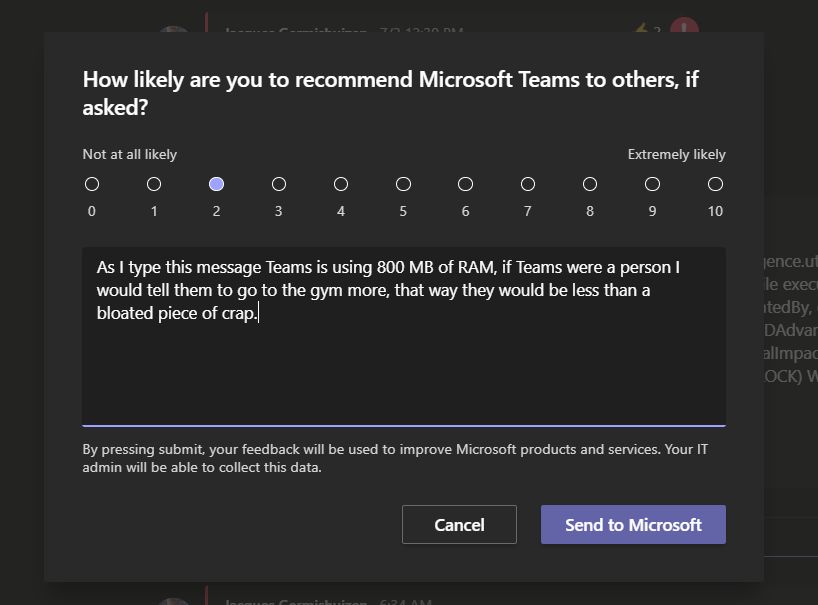Image resolution: width=818 pixels, height=605 pixels.
Task: Click the thumbs-up reaction on Jacques's message
Action: [x=640, y=29]
